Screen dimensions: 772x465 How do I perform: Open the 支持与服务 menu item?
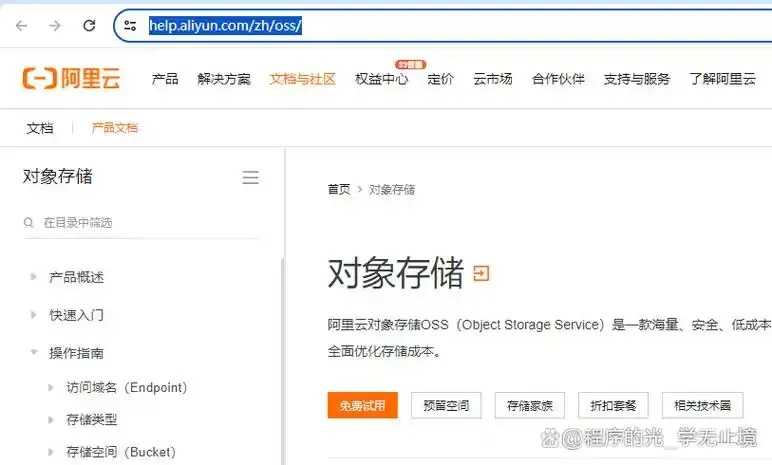click(637, 79)
